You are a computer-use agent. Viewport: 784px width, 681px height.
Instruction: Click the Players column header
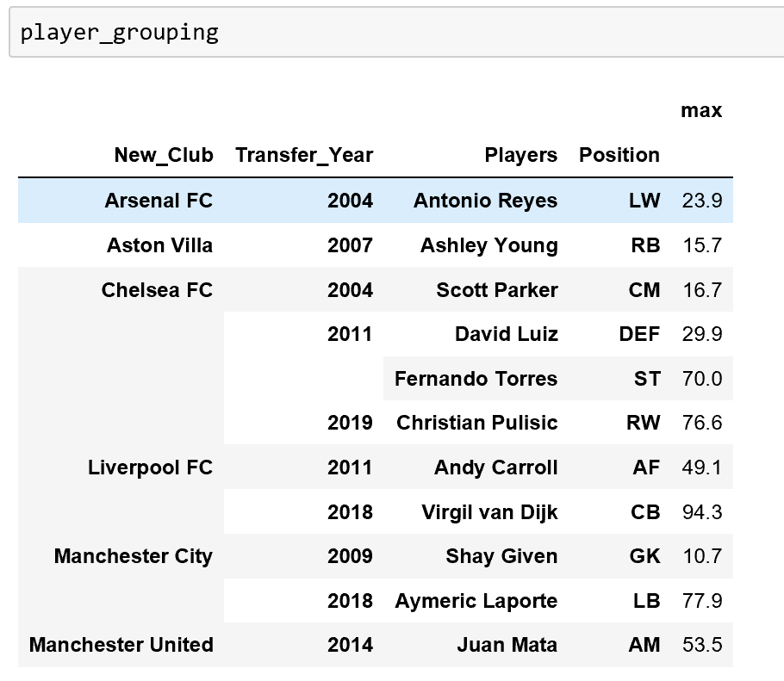tap(520, 156)
